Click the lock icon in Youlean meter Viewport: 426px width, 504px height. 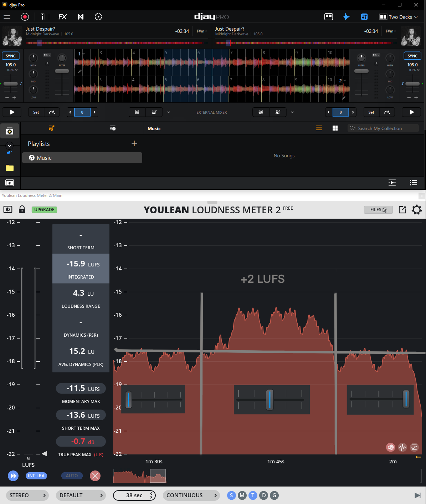[x=22, y=209]
